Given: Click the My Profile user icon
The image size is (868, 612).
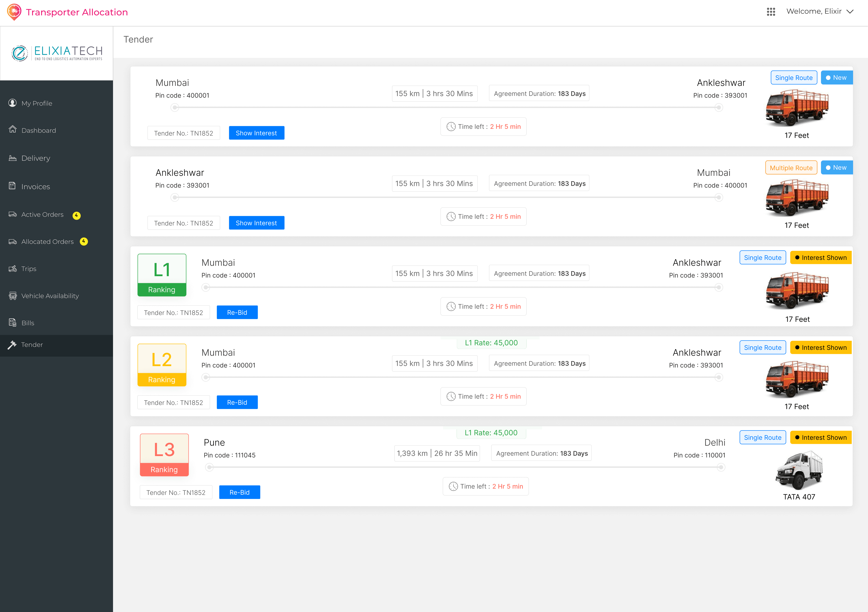Looking at the screenshot, I should pyautogui.click(x=12, y=103).
